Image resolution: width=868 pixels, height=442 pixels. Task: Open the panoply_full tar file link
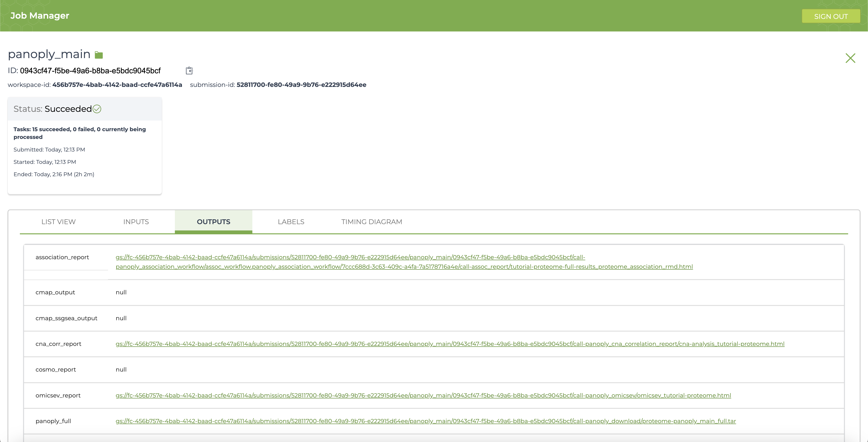click(x=426, y=421)
